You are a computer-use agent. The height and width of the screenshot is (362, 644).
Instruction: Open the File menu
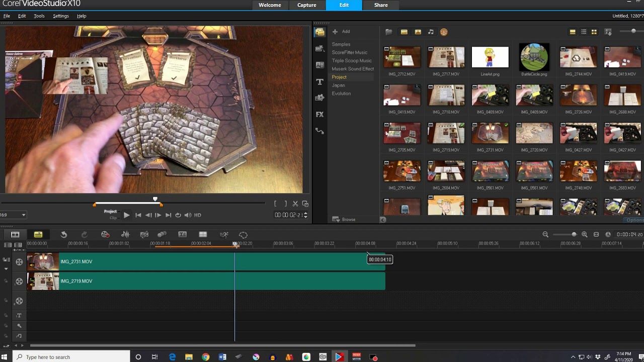point(7,16)
